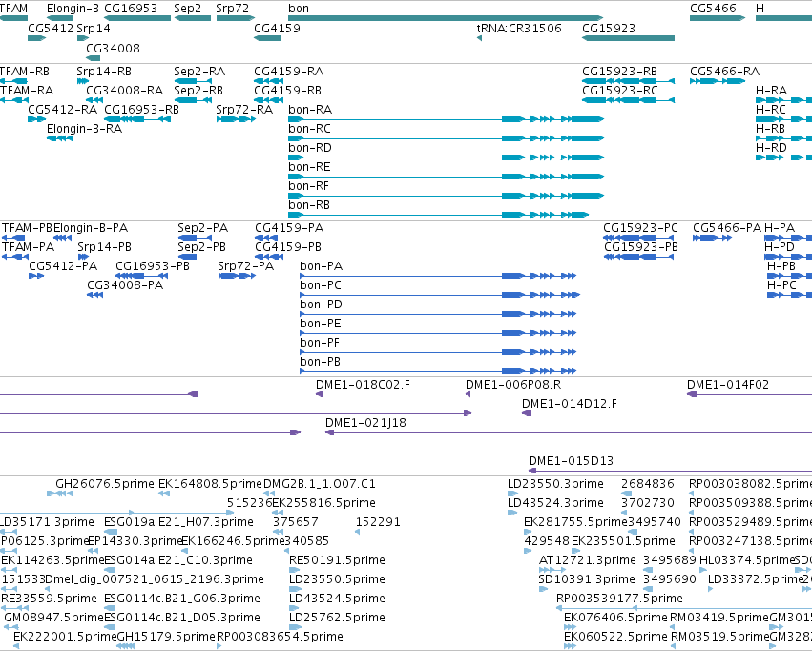Click the Elongin-B gene label
The width and height of the screenshot is (812, 651).
click(73, 9)
